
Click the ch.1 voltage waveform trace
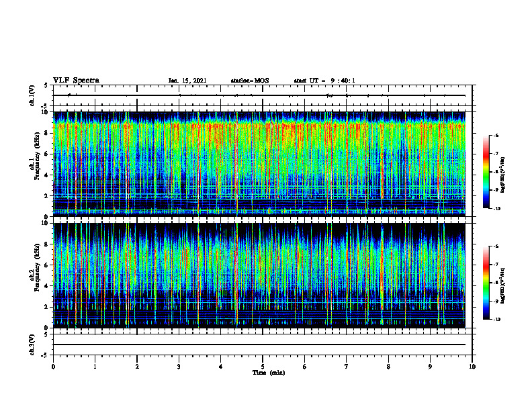259,95
